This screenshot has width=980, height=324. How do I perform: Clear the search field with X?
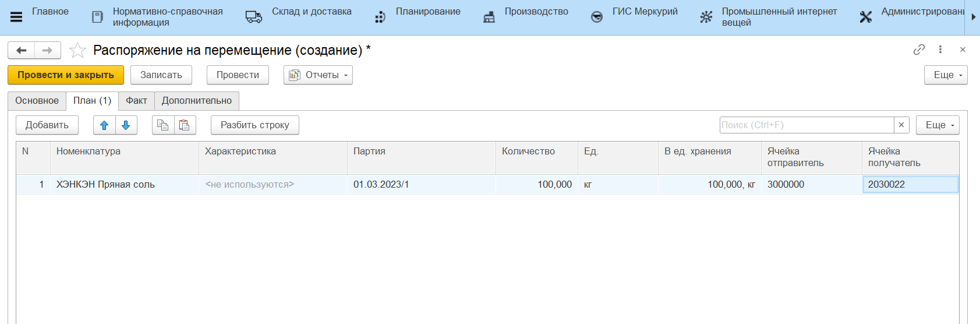click(x=901, y=125)
